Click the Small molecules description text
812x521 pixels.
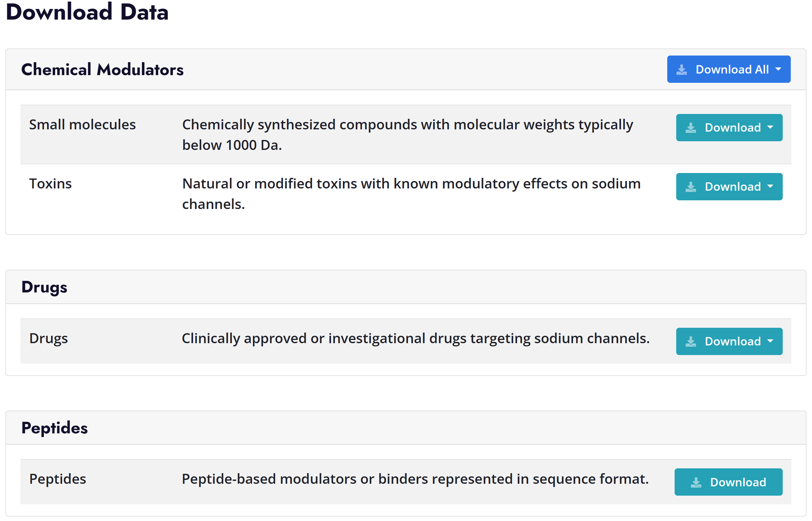407,135
